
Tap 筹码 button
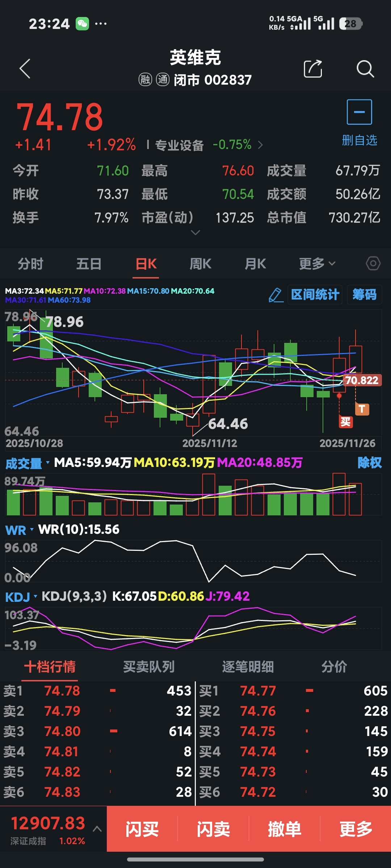[x=365, y=294]
